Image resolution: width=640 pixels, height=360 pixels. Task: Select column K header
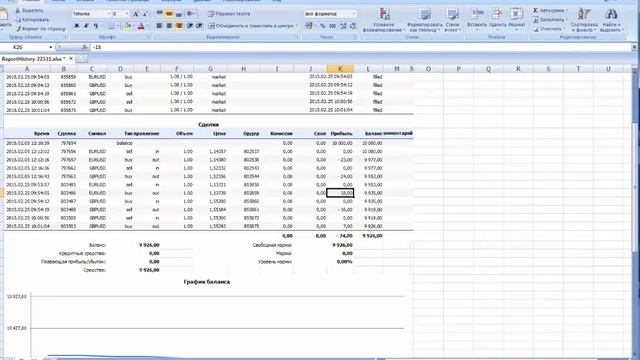click(340, 69)
